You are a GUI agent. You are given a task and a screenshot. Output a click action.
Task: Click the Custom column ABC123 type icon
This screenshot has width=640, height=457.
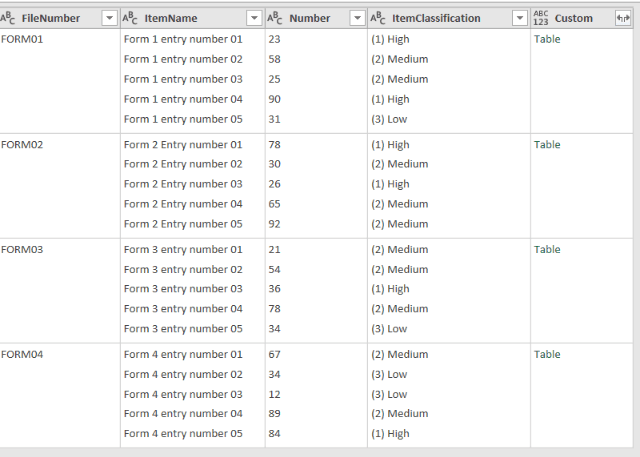(541, 18)
